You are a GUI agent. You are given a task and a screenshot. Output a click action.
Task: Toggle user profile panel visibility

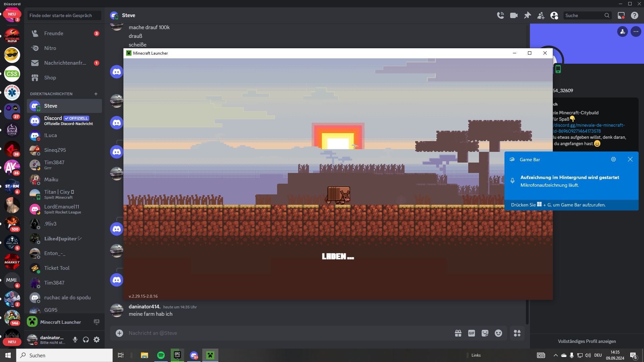pyautogui.click(x=554, y=15)
